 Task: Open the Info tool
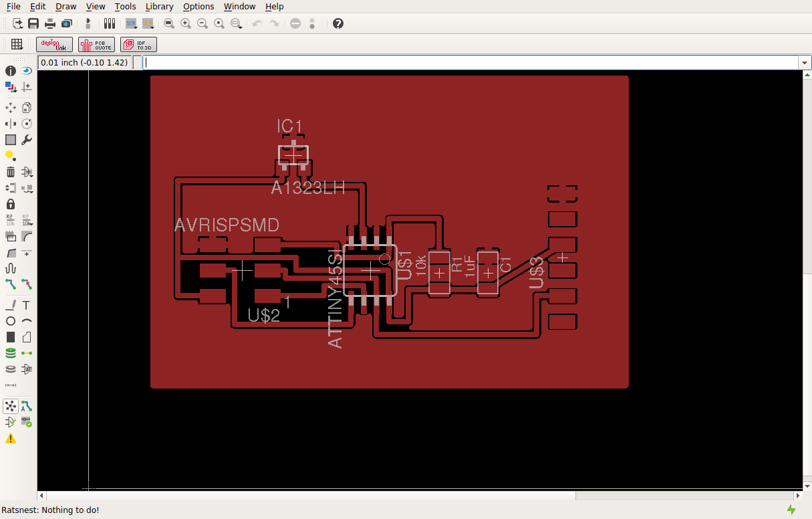tap(11, 70)
